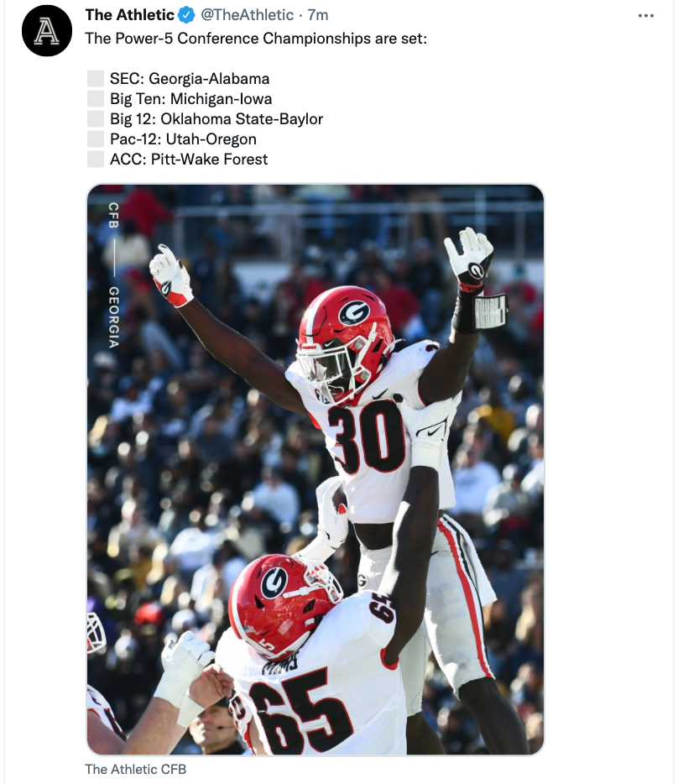Click "The Athletic" display name
This screenshot has width=678, height=784.
coord(129,15)
